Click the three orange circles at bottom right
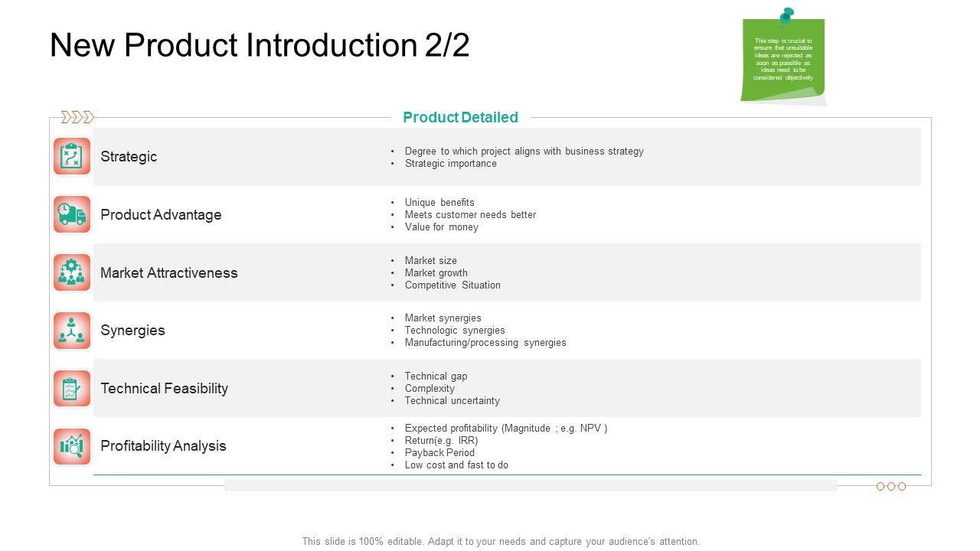The image size is (980, 551). [891, 487]
